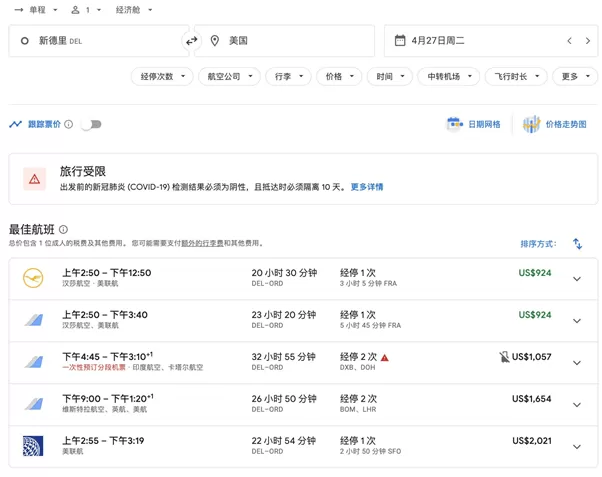The width and height of the screenshot is (602, 477).
Task: Select the 上午2:50 – 下午12:50 flight
Action: point(303,279)
